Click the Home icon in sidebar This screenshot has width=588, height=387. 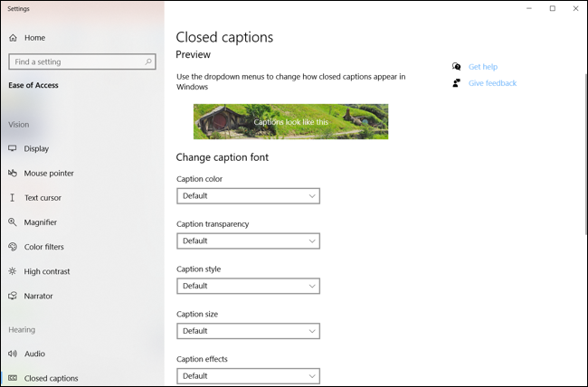coord(13,38)
